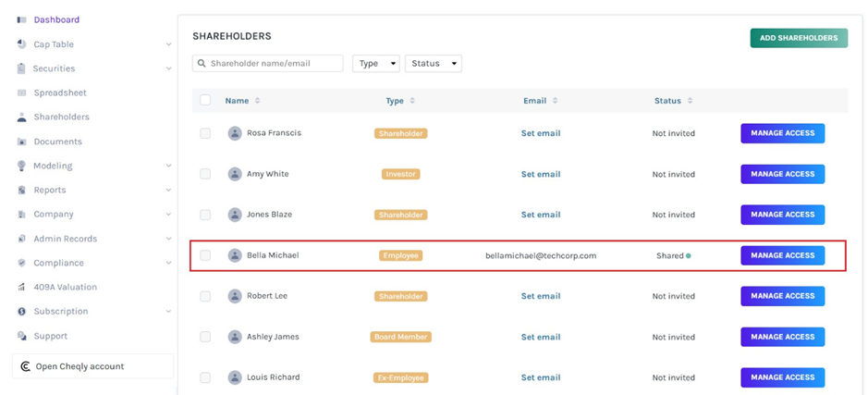
Task: Expand the Modeling chevron
Action: click(168, 166)
